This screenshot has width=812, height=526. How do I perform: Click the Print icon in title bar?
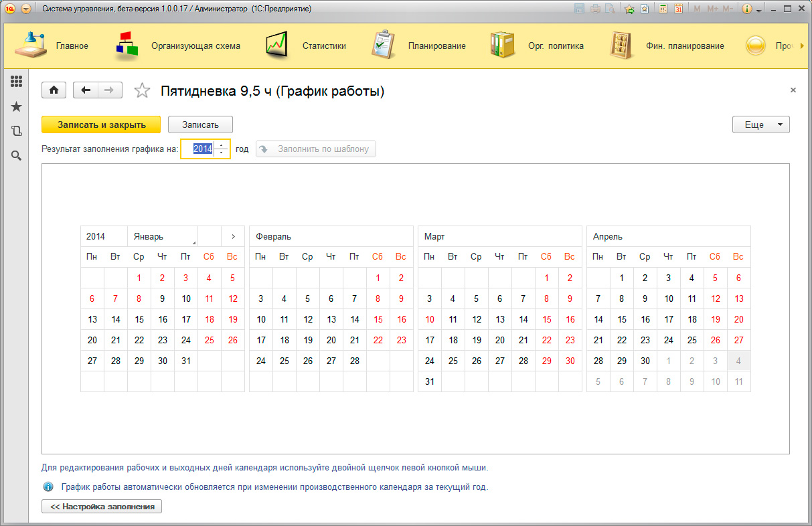[x=594, y=9]
